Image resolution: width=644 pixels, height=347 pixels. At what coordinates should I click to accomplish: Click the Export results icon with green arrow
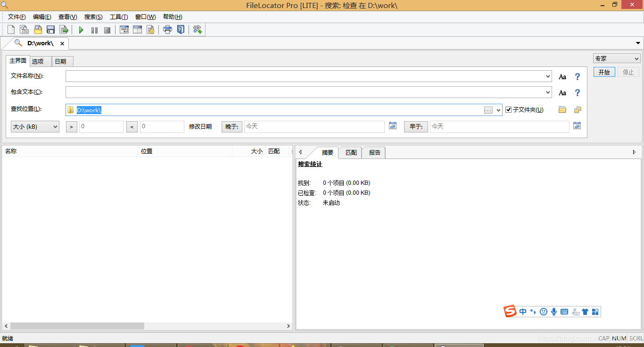tap(64, 30)
